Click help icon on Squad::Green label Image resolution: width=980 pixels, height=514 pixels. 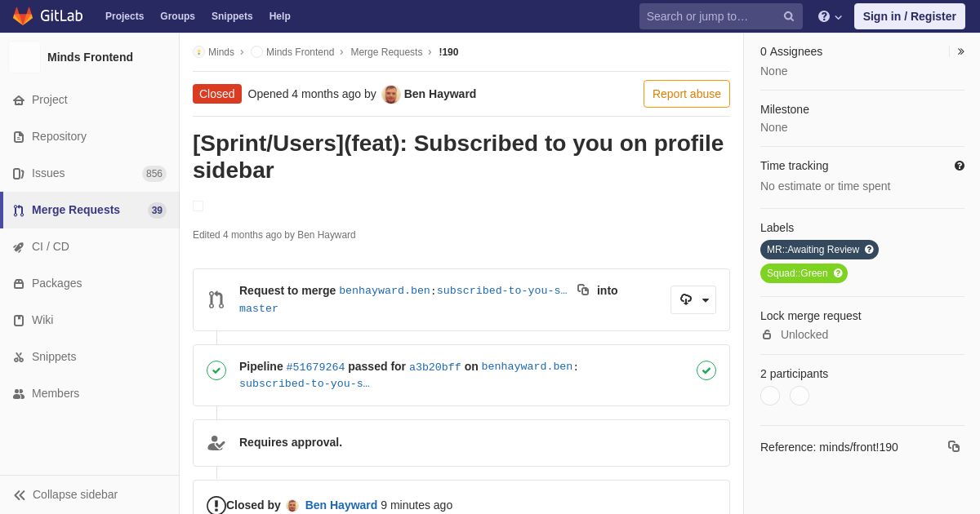click(x=838, y=273)
